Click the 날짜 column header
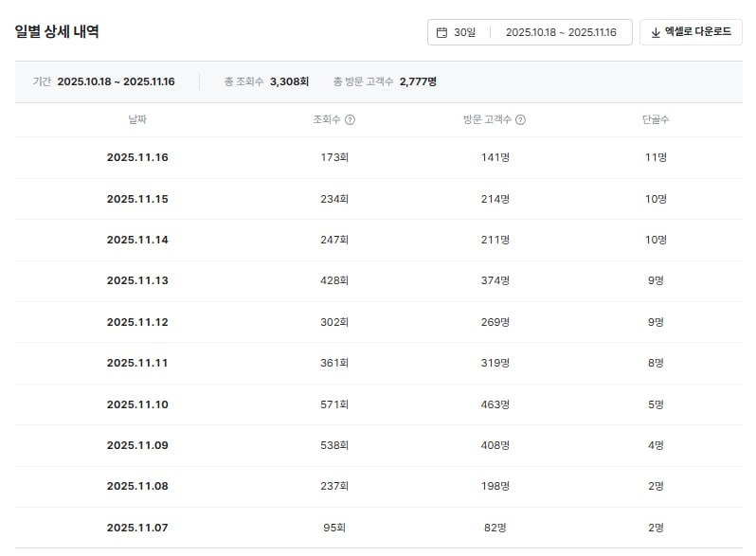The width and height of the screenshot is (756, 556). [137, 120]
